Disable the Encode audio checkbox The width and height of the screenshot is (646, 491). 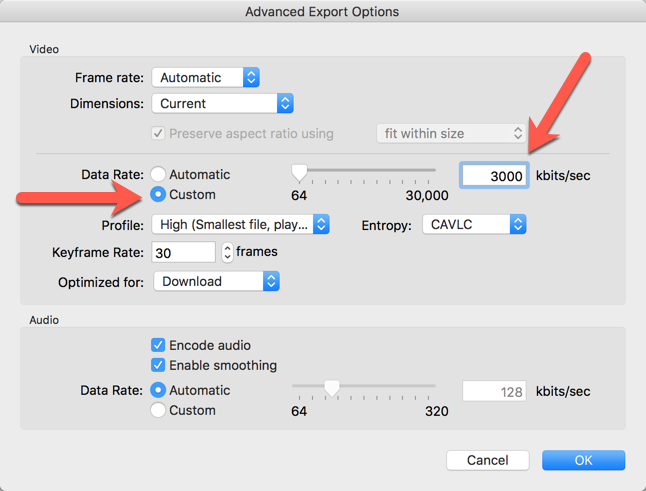[x=158, y=345]
